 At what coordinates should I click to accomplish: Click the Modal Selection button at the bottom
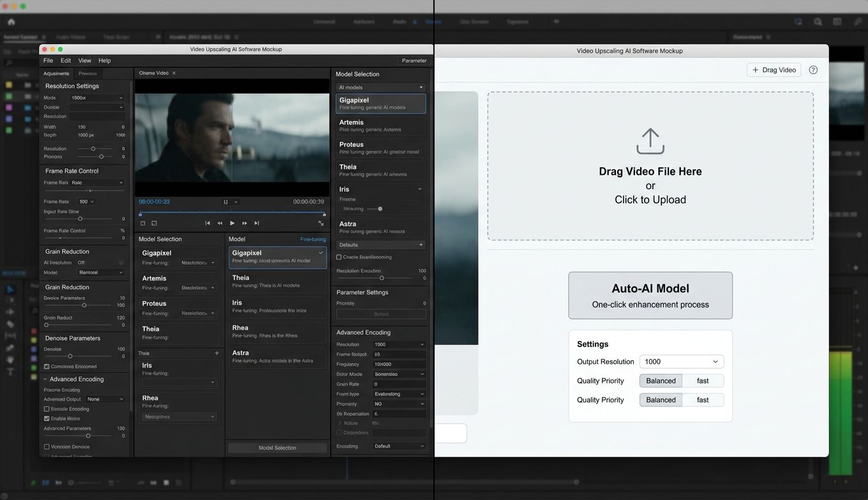[x=278, y=448]
